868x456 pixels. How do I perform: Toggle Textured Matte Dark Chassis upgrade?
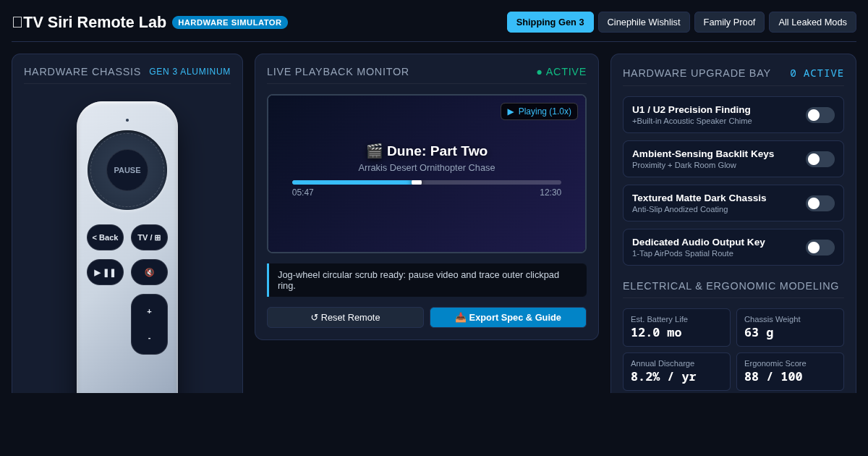tap(820, 203)
